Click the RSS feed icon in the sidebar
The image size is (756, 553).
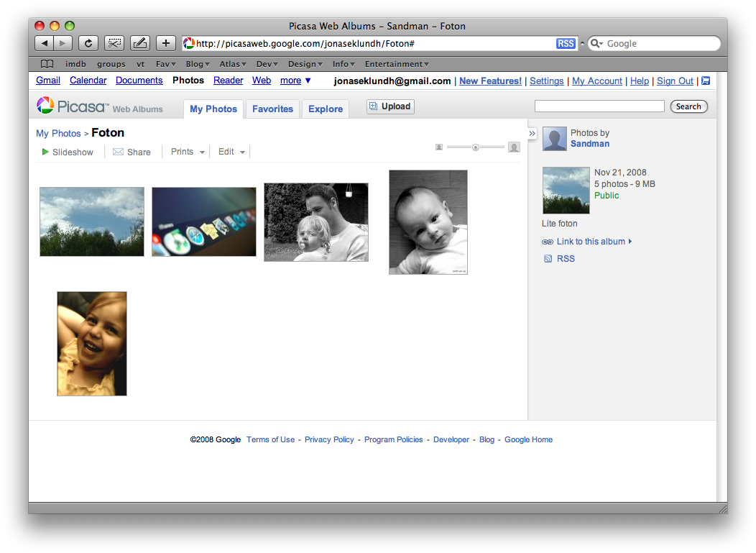(x=548, y=259)
